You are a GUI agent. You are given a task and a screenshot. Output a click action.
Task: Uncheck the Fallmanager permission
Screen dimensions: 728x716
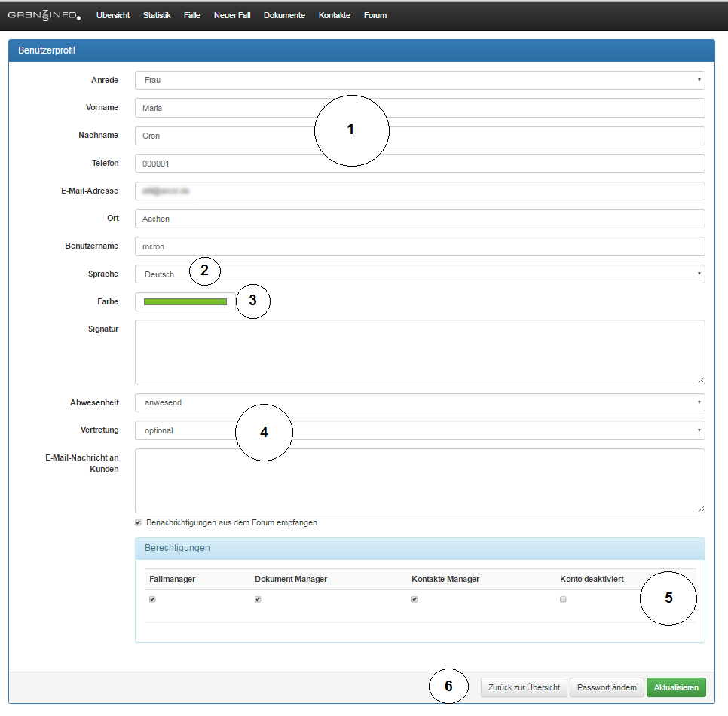coord(152,600)
